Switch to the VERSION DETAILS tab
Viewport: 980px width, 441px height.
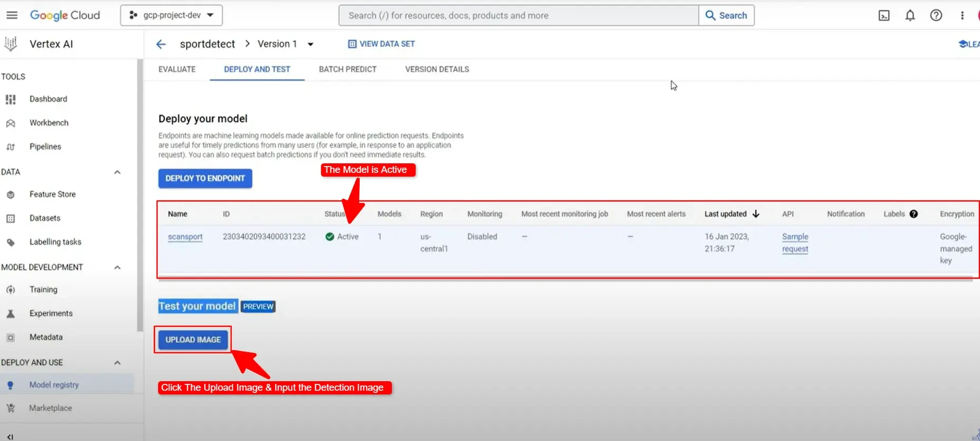click(437, 69)
